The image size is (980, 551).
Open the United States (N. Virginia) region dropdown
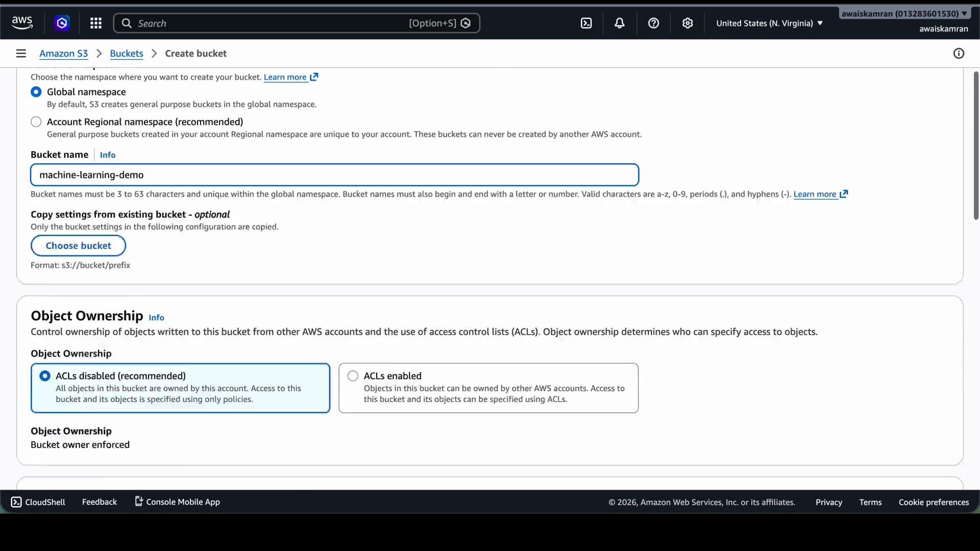769,23
